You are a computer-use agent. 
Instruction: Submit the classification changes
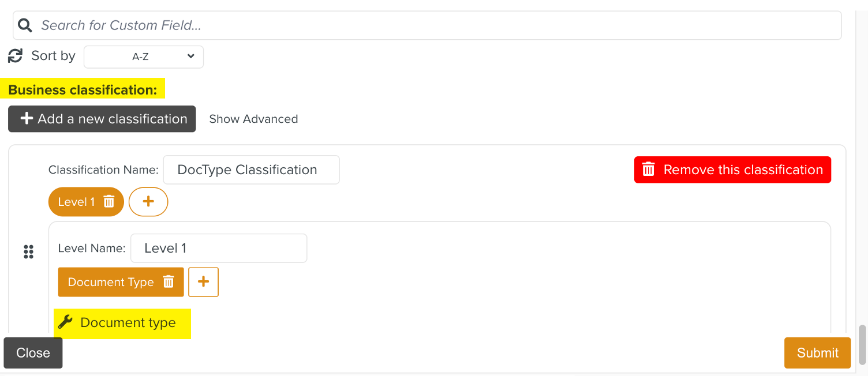coord(817,352)
